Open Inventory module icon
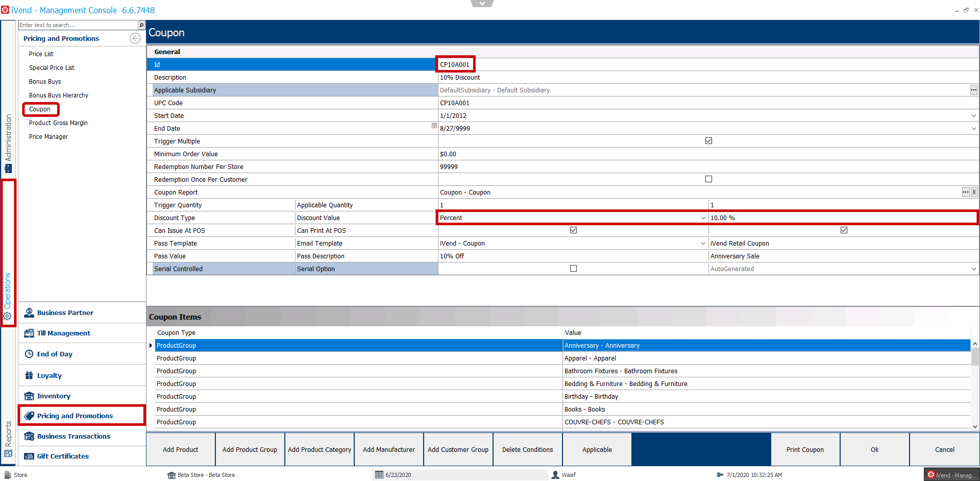The height and width of the screenshot is (481, 980). (29, 396)
